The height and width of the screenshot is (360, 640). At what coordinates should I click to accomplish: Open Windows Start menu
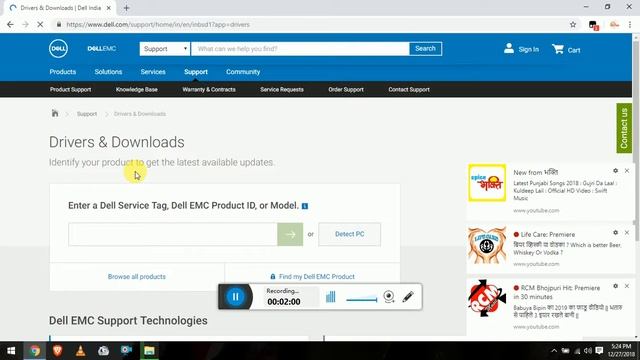pos(11,351)
